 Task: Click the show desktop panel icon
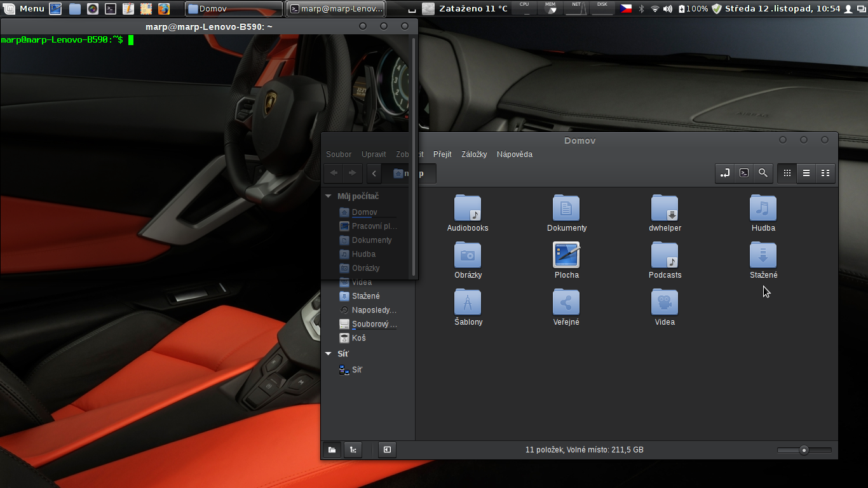tap(56, 9)
